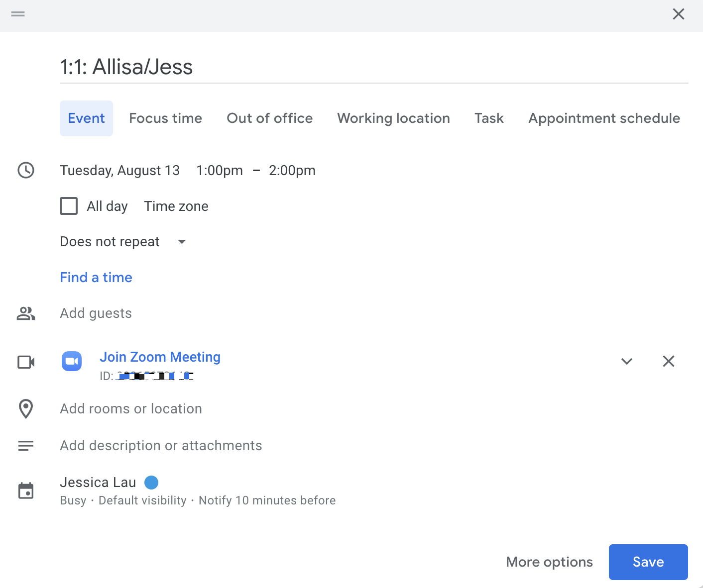Switch to the Focus time tab
The height and width of the screenshot is (588, 703).
point(165,118)
